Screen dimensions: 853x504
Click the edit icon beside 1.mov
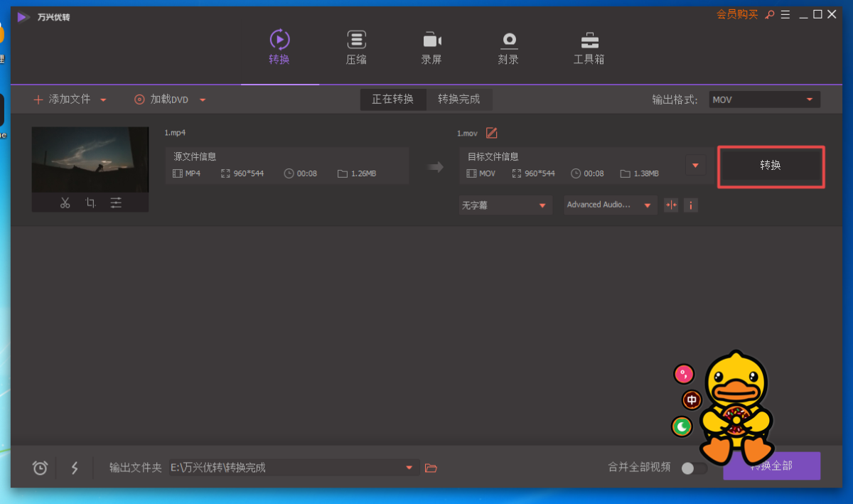click(x=491, y=133)
